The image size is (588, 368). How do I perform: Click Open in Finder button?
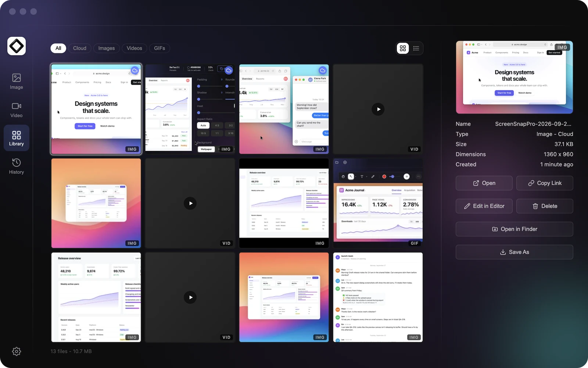514,229
